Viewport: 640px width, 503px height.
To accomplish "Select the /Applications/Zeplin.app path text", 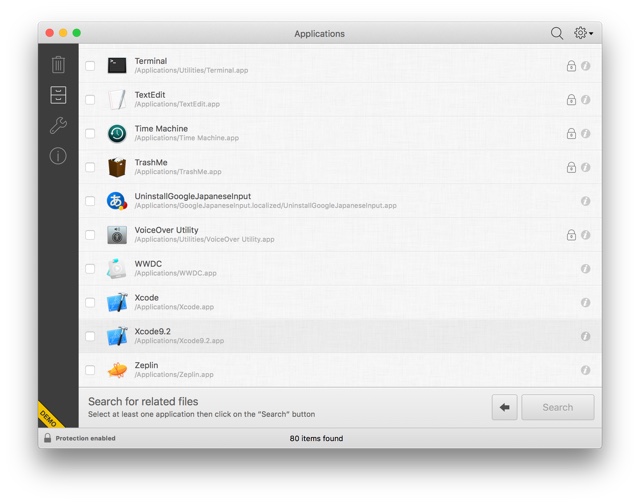I will (x=174, y=375).
